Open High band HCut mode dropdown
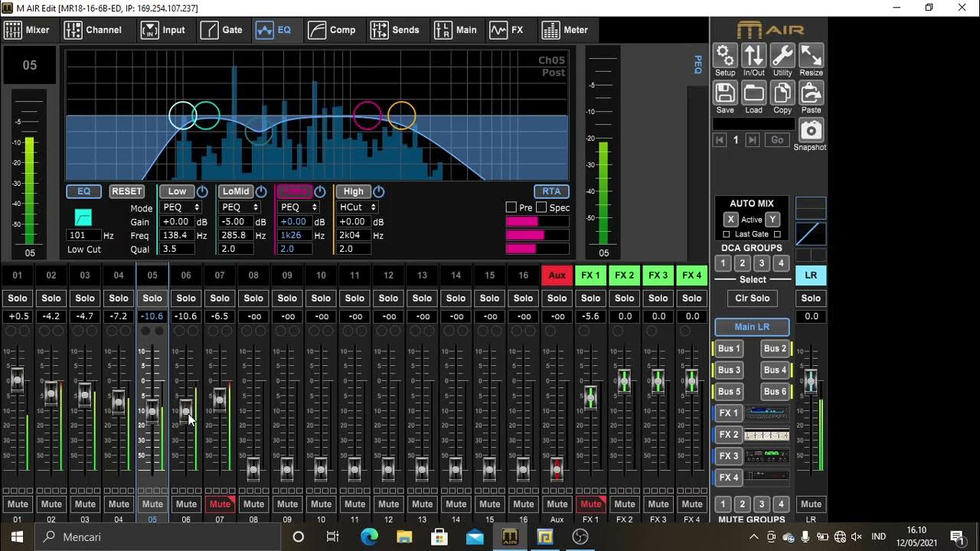 tap(358, 207)
